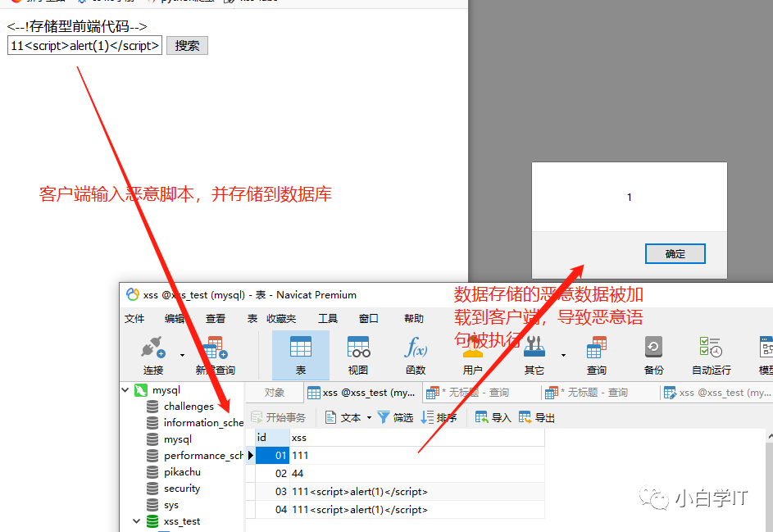Select the xss_test database
Image resolution: width=773 pixels, height=532 pixels.
(182, 521)
